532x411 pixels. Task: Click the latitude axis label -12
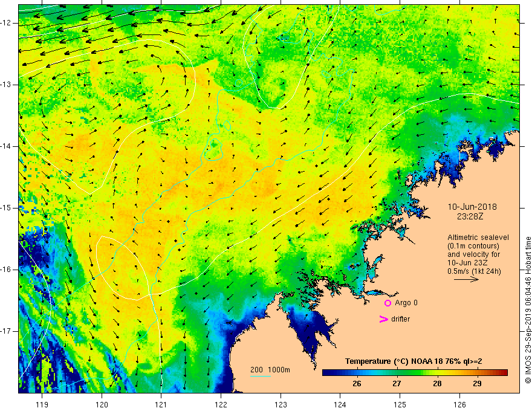(x=6, y=23)
